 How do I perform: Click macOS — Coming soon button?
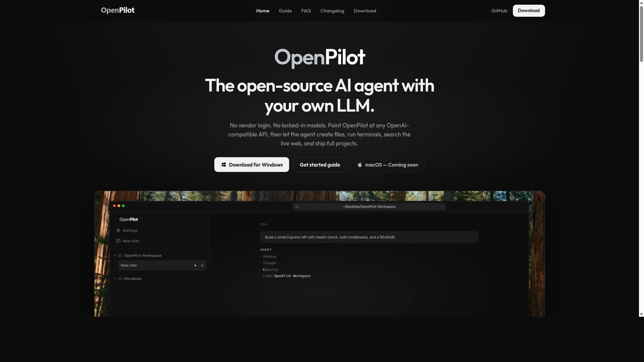point(387,165)
